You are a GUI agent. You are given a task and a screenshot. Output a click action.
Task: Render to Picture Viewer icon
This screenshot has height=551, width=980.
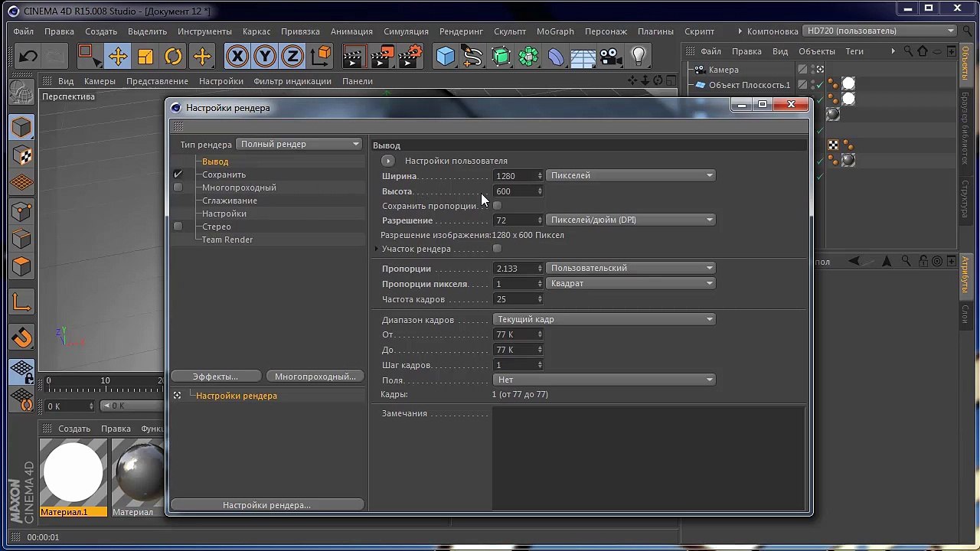pos(382,57)
